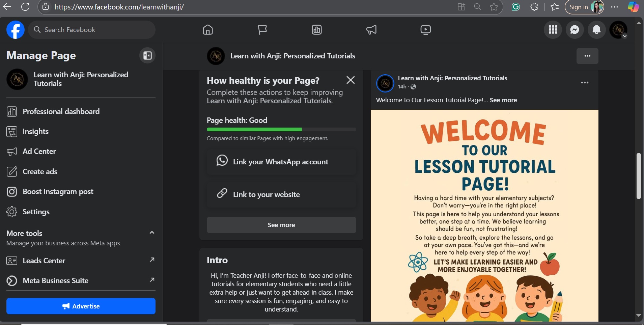Viewport: 644px width, 325px height.
Task: Open Professional dashboard in sidebar
Action: (61, 111)
